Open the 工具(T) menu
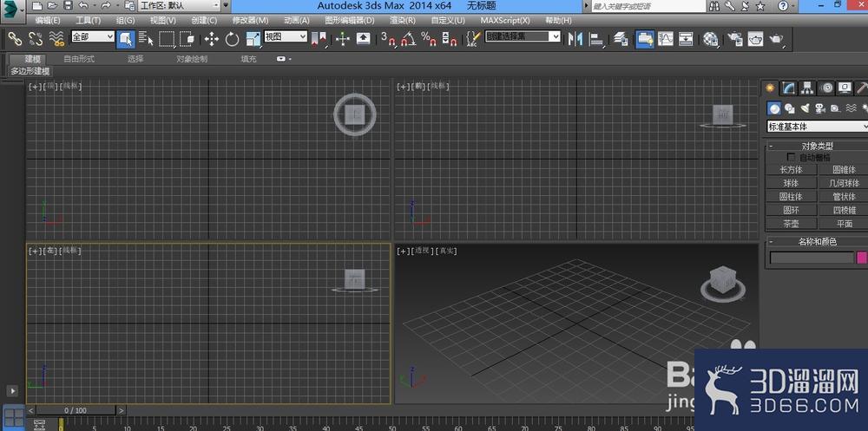The image size is (868, 431). tap(88, 21)
